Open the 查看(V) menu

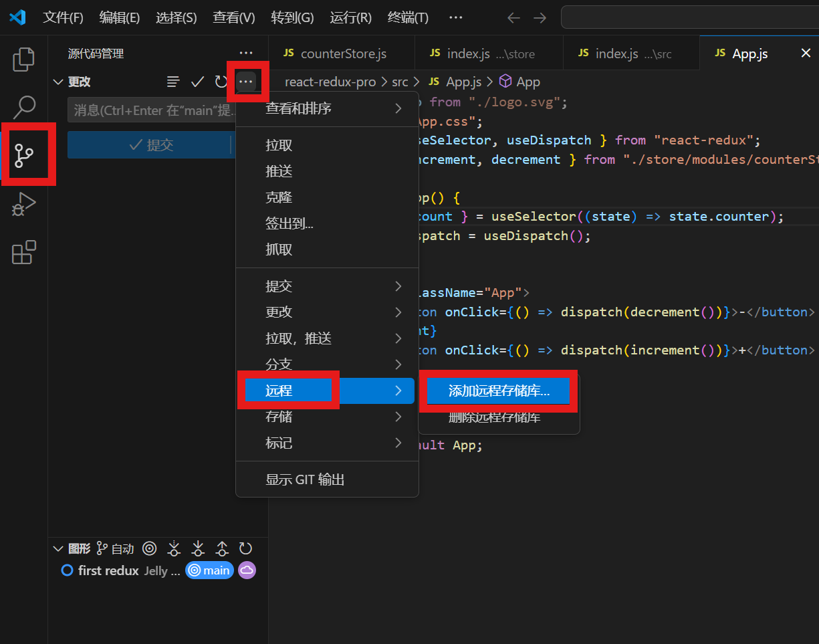click(x=234, y=18)
